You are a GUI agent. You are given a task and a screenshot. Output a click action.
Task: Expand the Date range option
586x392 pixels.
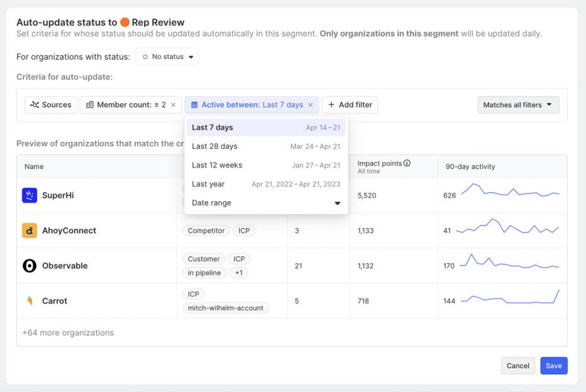pos(338,203)
